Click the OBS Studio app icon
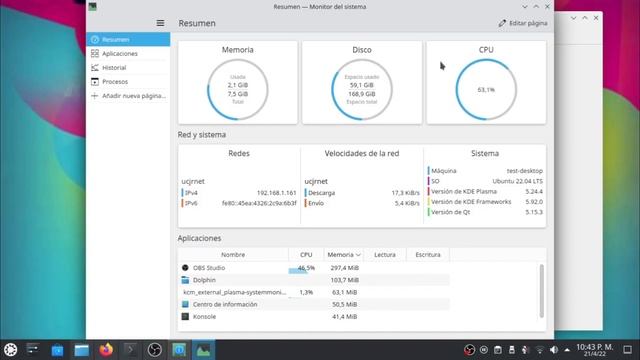This screenshot has width=640, height=360. click(x=185, y=268)
